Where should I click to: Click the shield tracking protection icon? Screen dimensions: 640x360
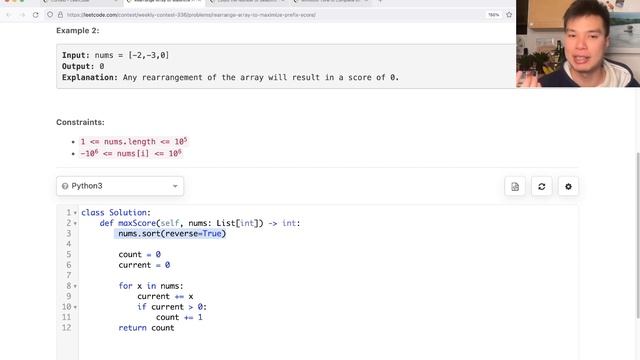tap(50, 15)
